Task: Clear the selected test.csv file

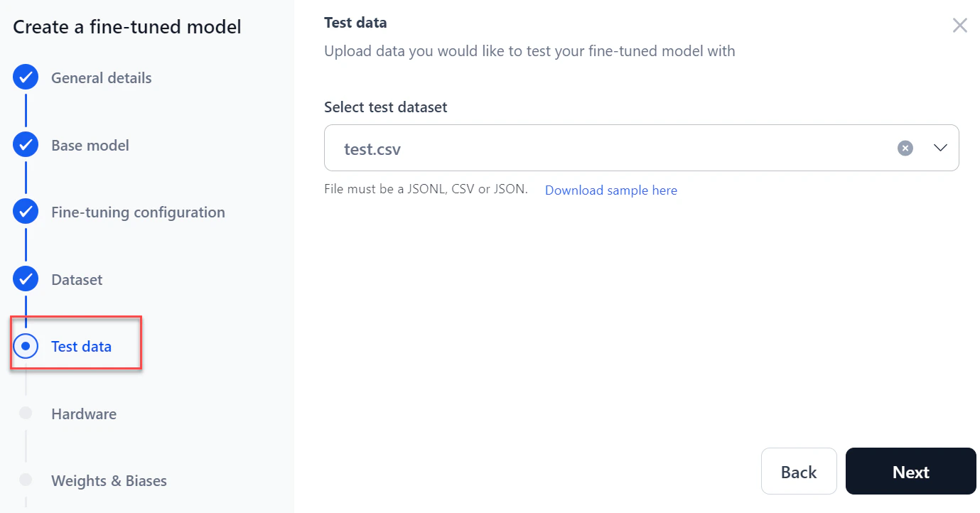Action: [x=905, y=148]
